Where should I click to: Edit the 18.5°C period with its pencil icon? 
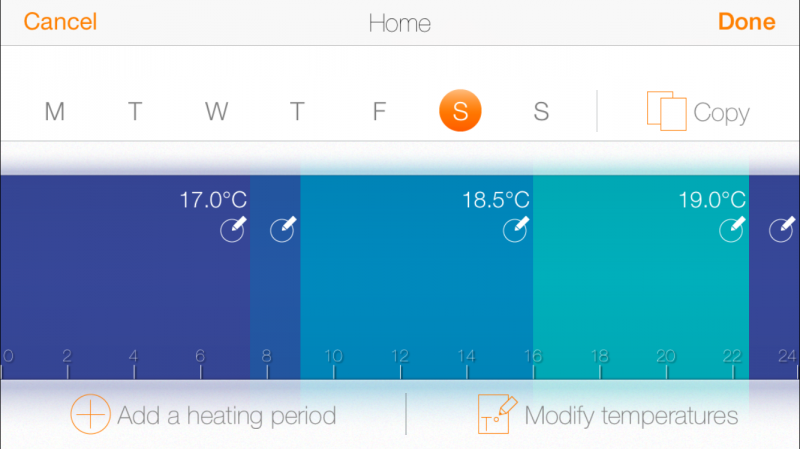tap(516, 229)
